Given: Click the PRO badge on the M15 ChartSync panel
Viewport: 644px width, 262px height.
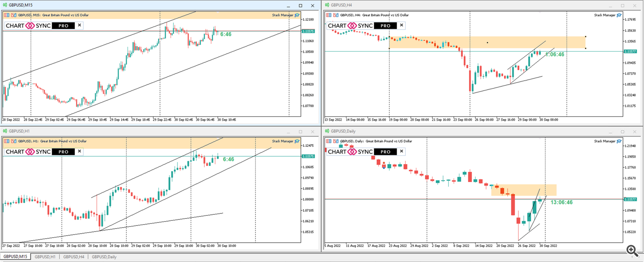Looking at the screenshot, I should (63, 25).
